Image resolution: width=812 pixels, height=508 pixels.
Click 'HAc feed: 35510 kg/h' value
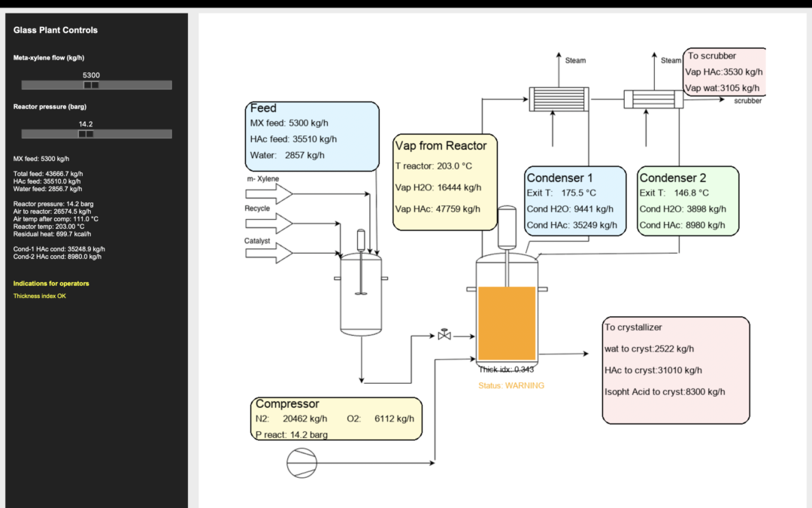293,139
